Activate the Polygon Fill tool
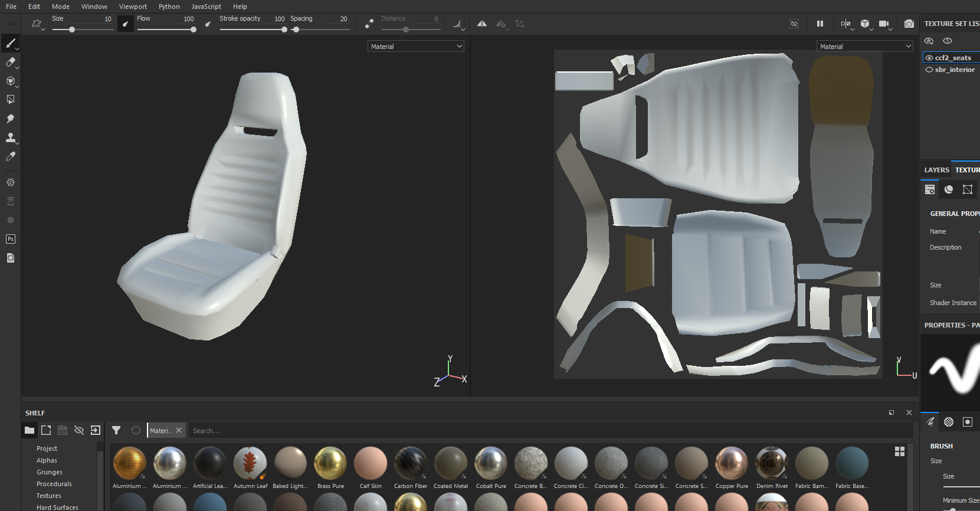 coord(10,100)
